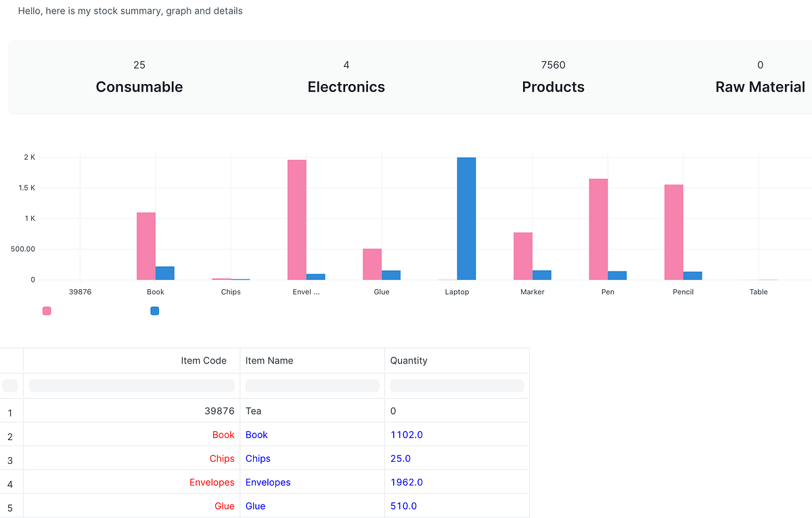812x518 pixels.
Task: Open the Glue item link
Action: (256, 506)
